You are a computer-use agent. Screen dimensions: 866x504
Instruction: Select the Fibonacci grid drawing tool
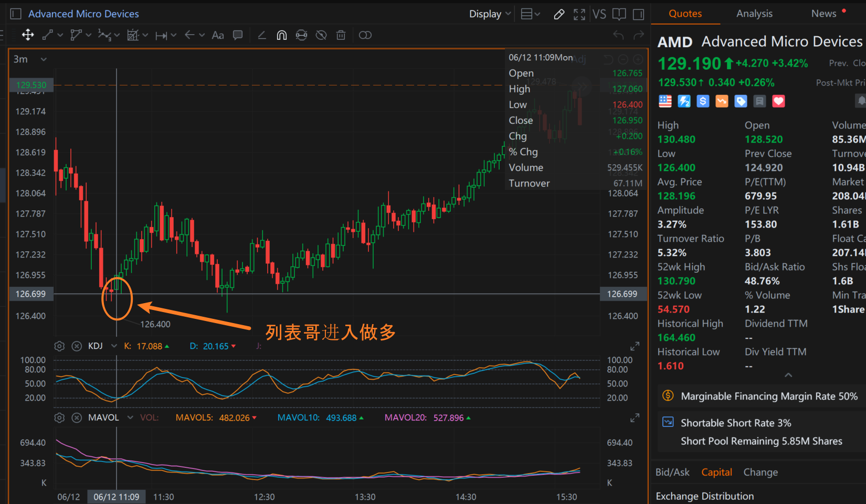click(x=132, y=35)
